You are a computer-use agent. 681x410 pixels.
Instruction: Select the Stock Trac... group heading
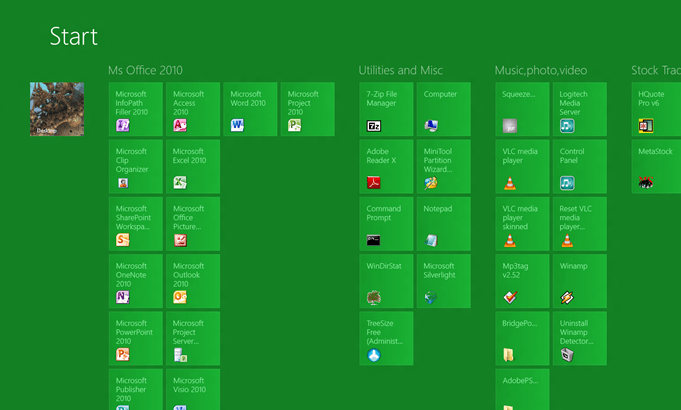click(656, 70)
